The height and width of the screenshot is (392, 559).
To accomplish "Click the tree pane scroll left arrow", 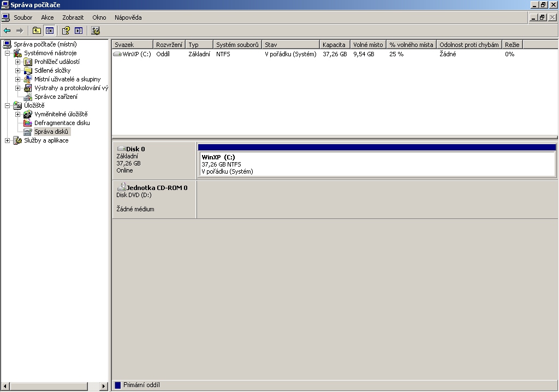I will 5,386.
